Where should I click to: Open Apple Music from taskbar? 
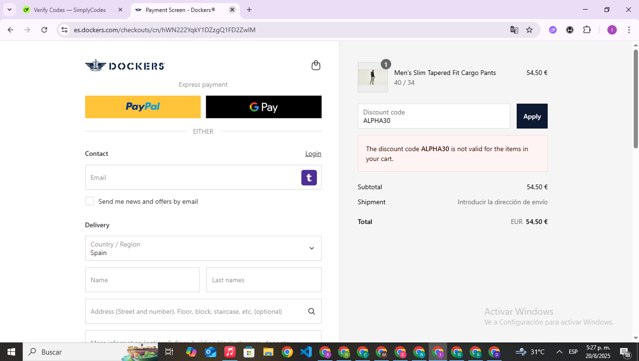(229, 352)
